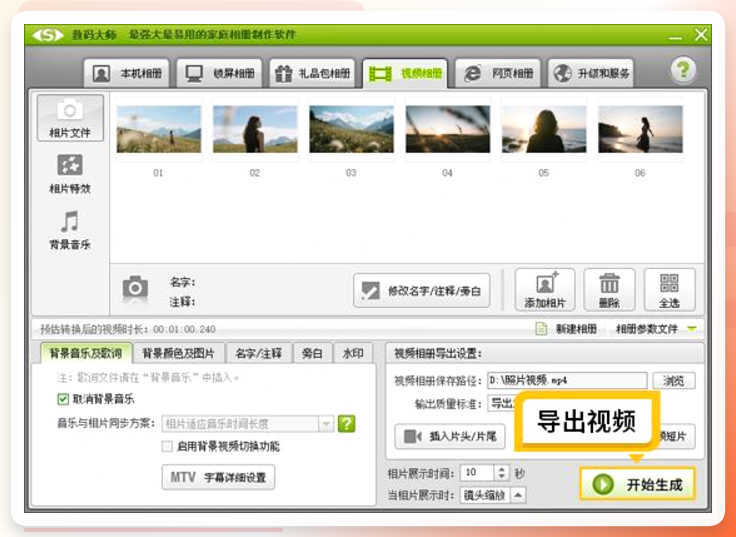This screenshot has width=736, height=537.
Task: Click the green help question mark icon in the top-right corner
Action: coord(683,70)
